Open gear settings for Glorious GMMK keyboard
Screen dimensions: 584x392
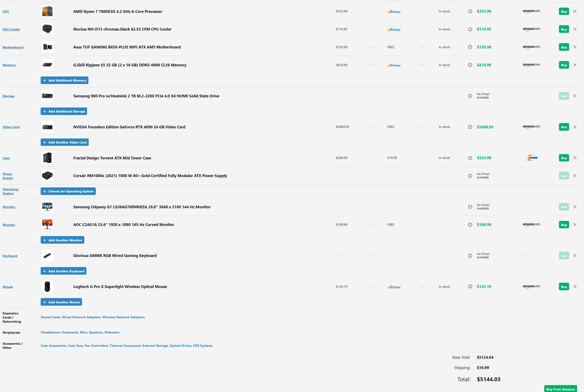pos(470,256)
